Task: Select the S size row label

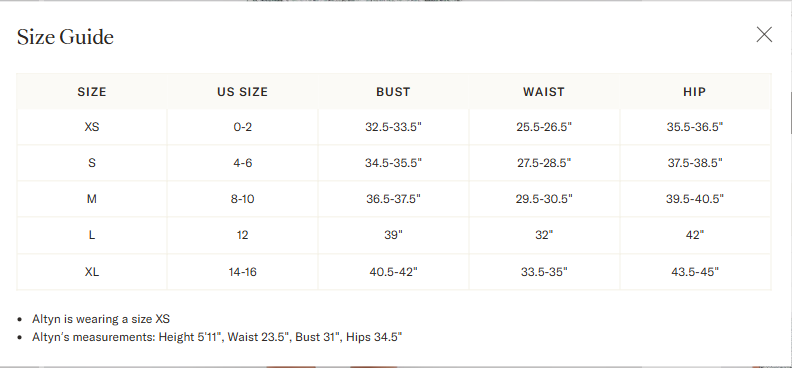Action: (x=92, y=163)
